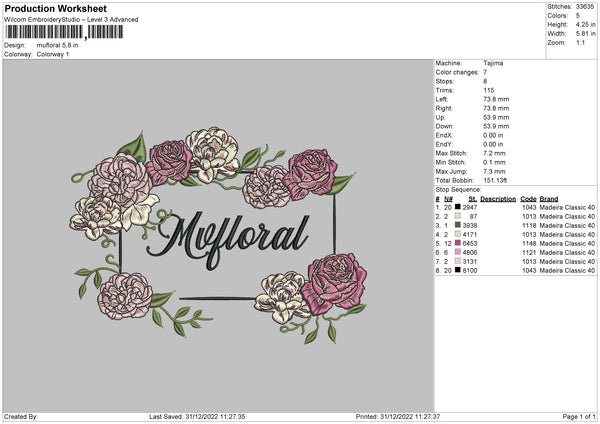Click thread code 1118 in row 3

529,225
